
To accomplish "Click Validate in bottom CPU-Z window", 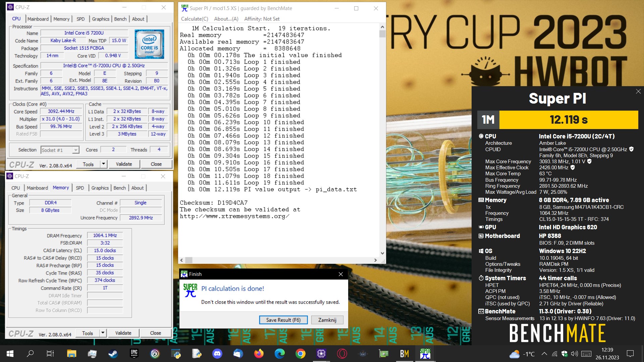I will [x=123, y=333].
